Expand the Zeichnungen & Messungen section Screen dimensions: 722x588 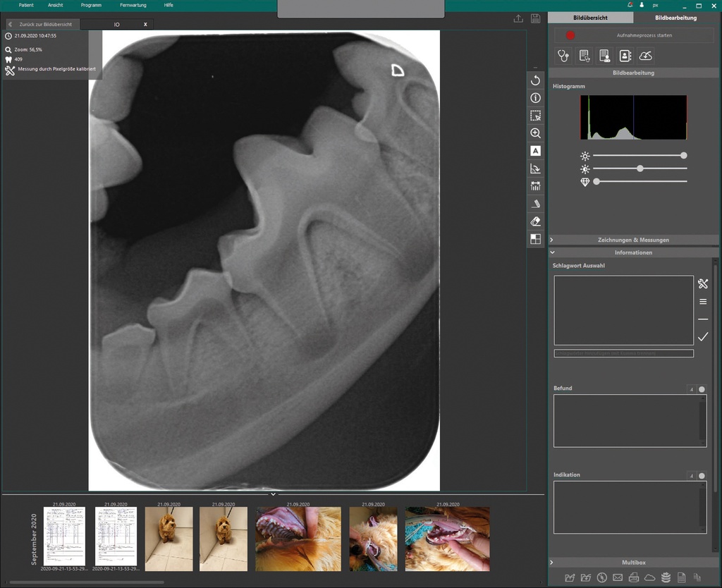(633, 240)
